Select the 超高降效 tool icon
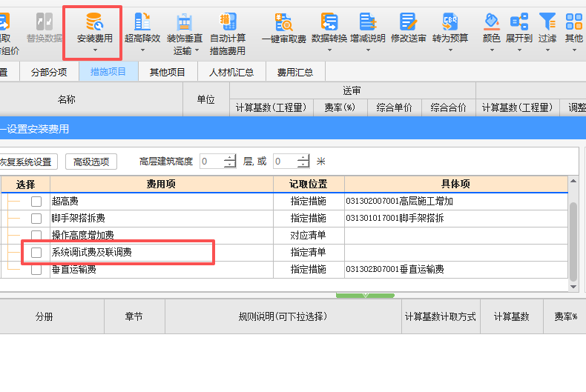 click(142, 21)
